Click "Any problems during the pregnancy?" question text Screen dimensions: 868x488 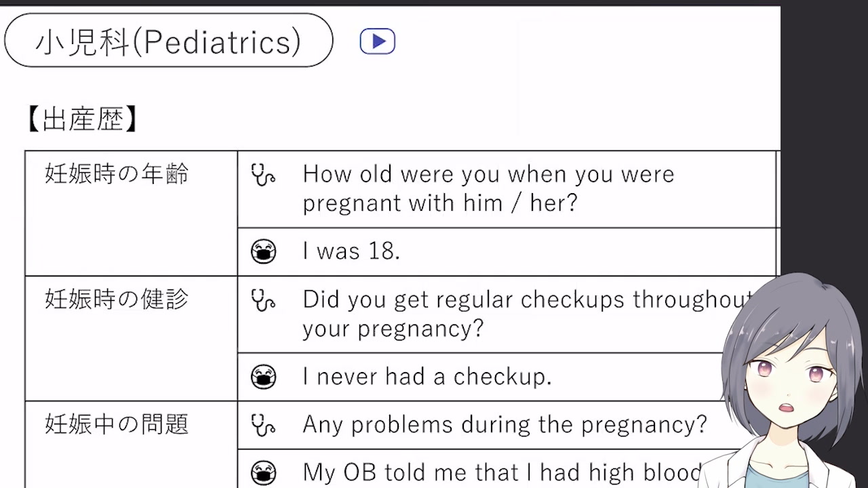tap(505, 425)
